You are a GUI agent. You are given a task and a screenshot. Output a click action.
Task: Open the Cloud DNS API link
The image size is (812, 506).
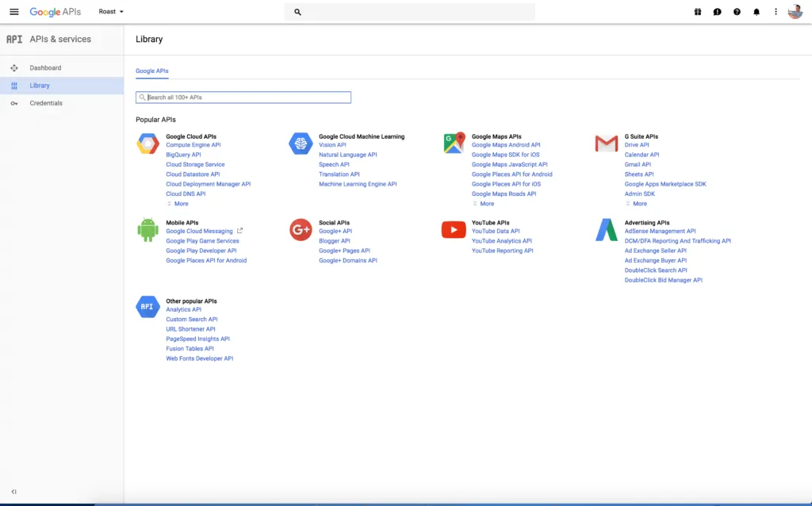186,194
